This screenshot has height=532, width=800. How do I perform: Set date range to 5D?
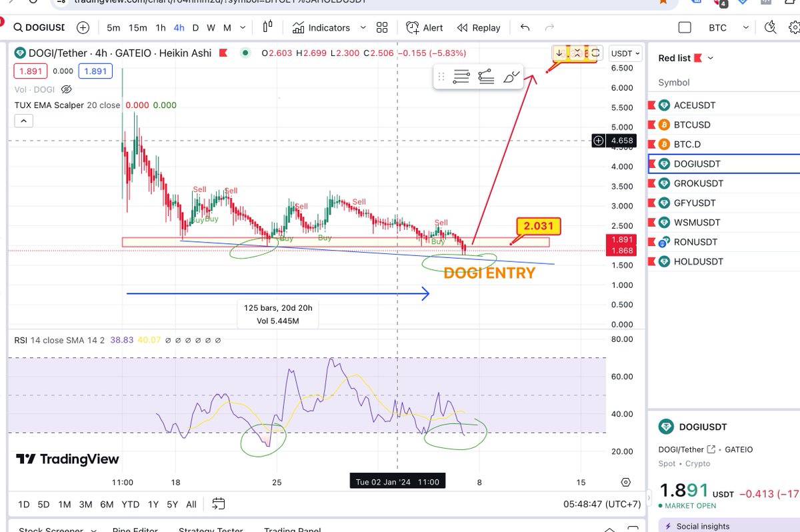(x=43, y=505)
